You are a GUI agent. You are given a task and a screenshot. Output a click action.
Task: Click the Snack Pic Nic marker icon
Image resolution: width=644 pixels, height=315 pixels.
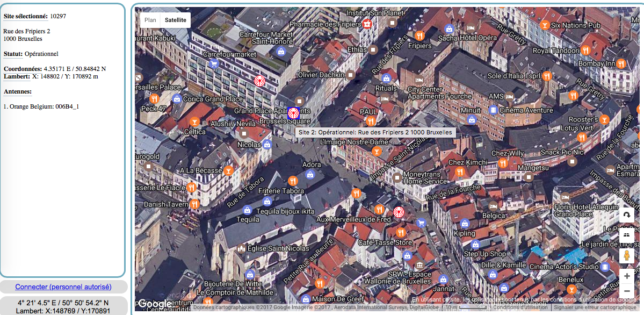click(x=572, y=162)
